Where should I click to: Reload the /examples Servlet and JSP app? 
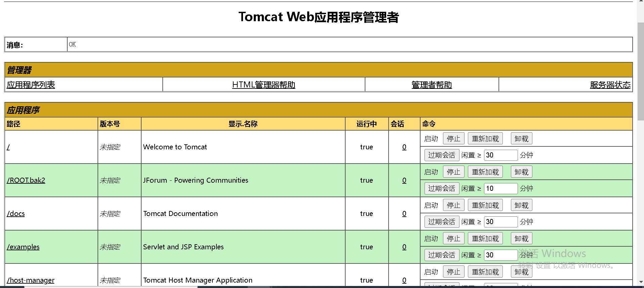point(485,239)
